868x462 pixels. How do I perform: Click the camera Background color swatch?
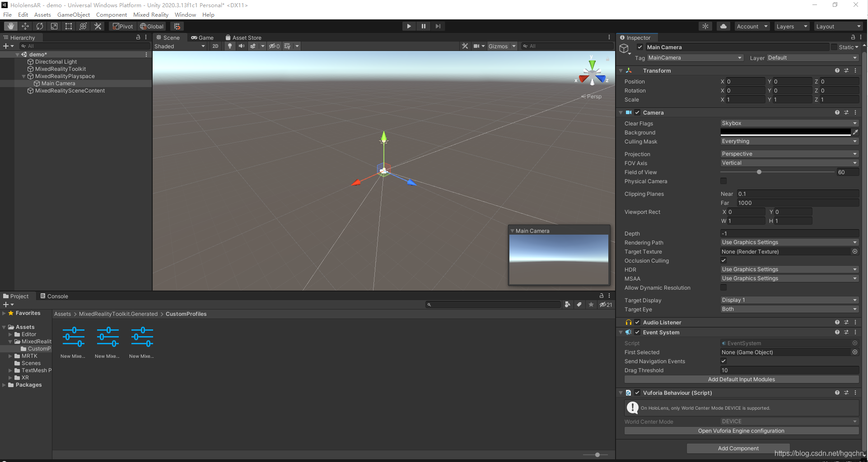(786, 132)
